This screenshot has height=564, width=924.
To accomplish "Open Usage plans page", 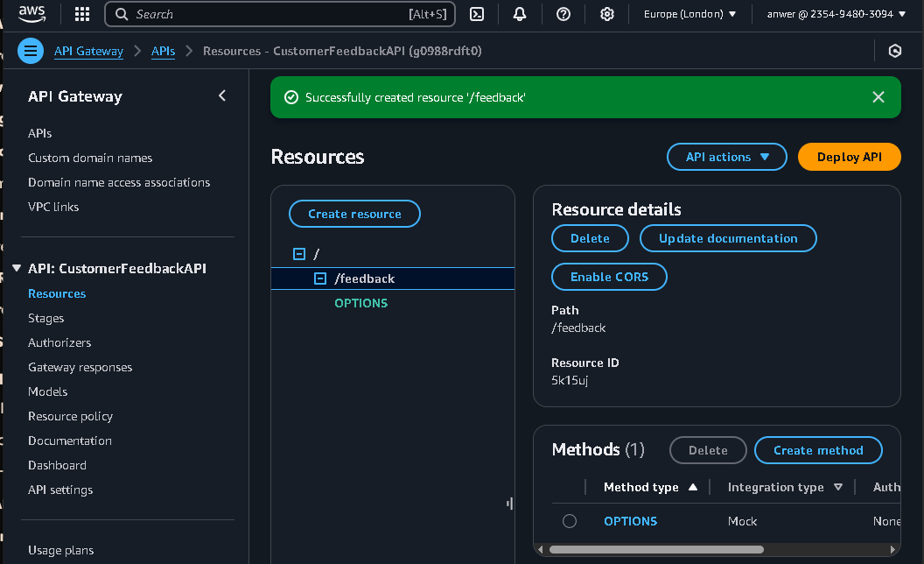I will 60,551.
